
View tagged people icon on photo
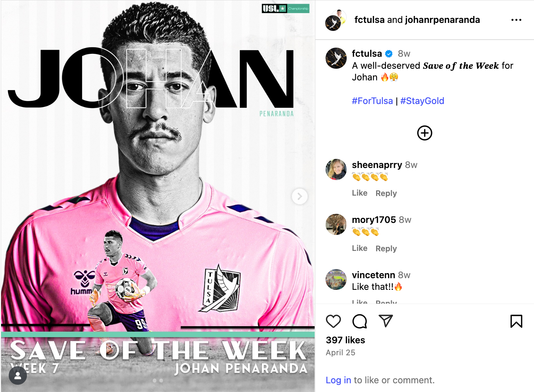point(18,375)
